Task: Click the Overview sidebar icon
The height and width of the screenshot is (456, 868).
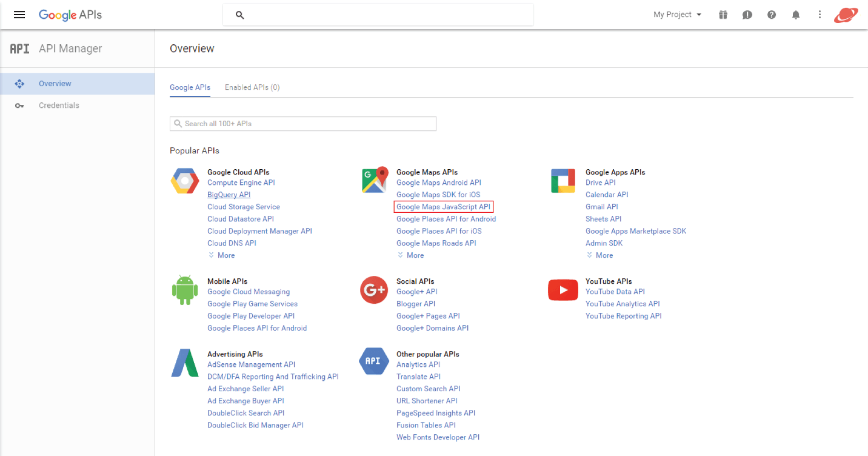Action: click(19, 84)
